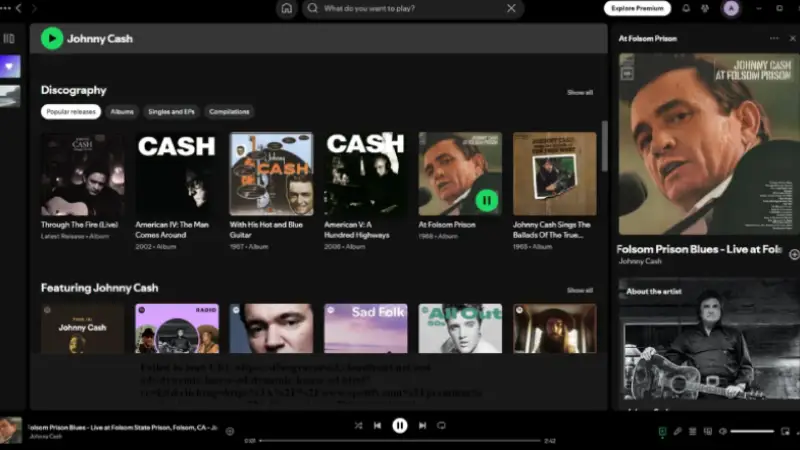This screenshot has width=800, height=450.
Task: Open the About the artist card
Action: [x=709, y=343]
